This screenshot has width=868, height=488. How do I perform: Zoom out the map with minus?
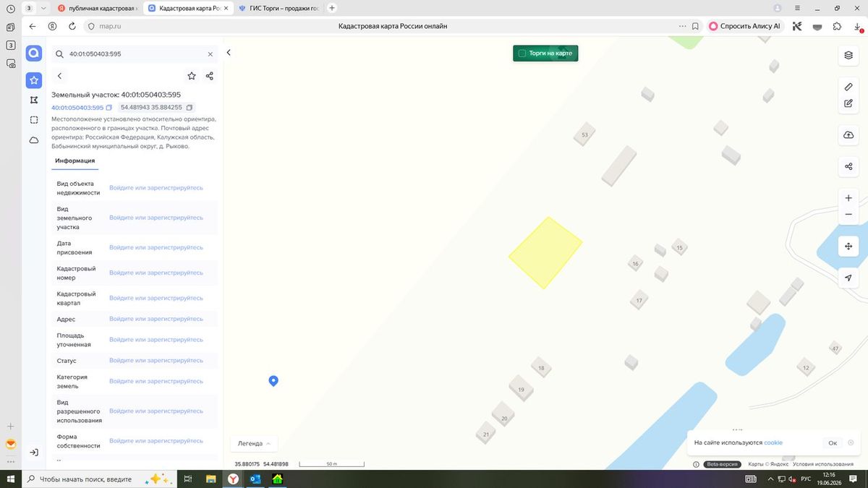848,215
